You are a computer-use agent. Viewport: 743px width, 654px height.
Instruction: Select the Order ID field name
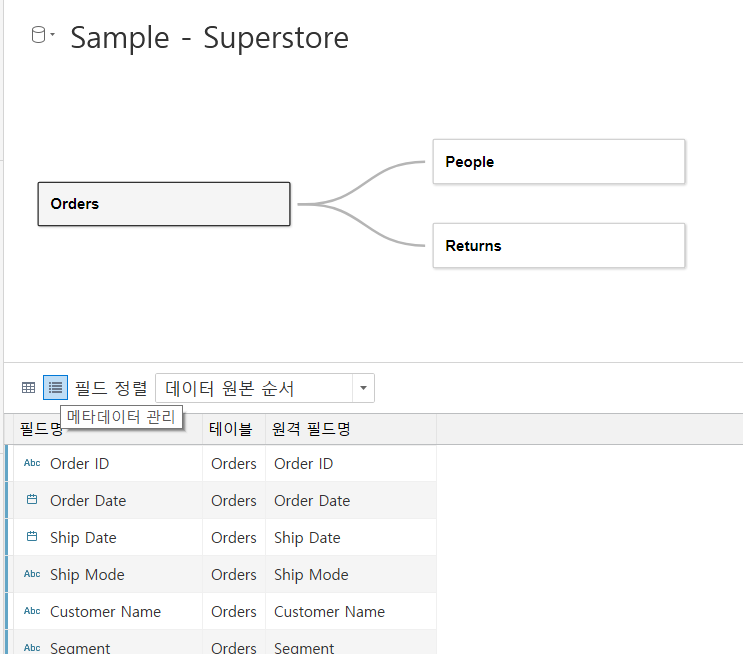click(x=80, y=463)
